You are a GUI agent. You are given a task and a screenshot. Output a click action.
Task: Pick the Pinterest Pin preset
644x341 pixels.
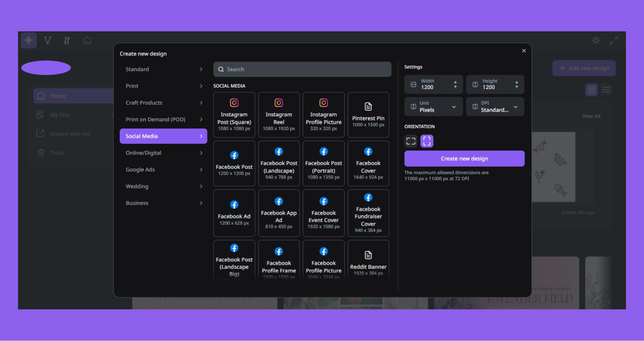click(x=368, y=115)
